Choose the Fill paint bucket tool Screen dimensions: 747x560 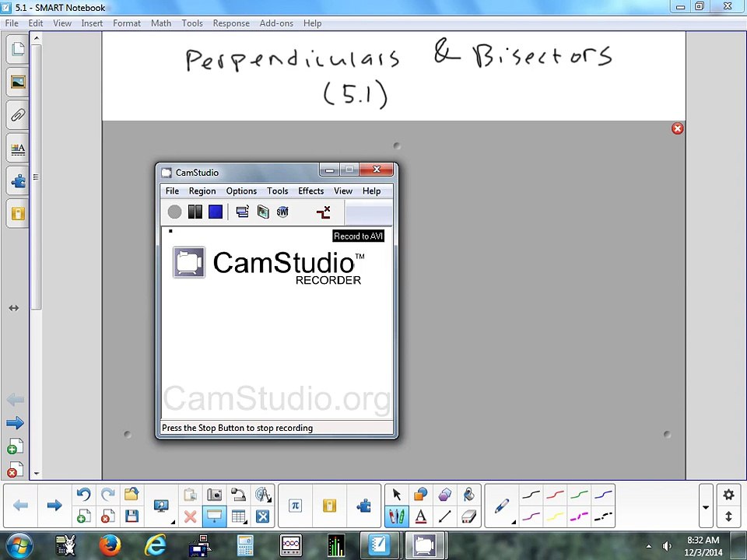pyautogui.click(x=468, y=495)
